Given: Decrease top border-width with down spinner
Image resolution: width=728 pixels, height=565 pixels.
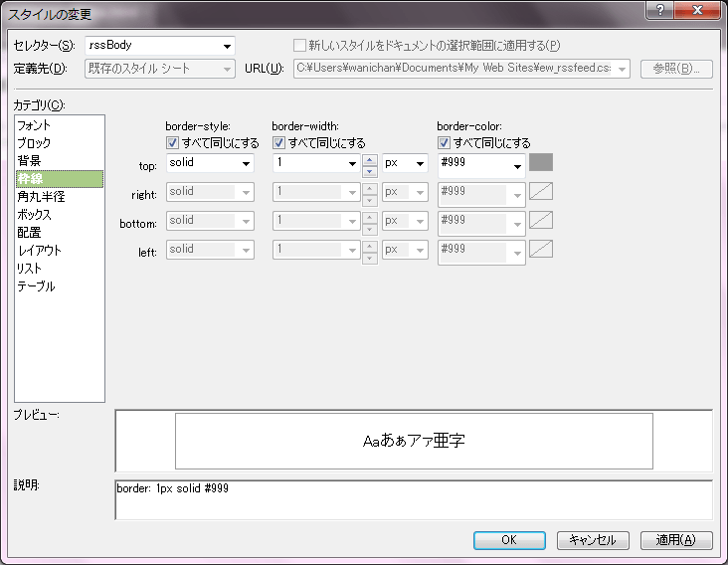Looking at the screenshot, I should pyautogui.click(x=370, y=171).
